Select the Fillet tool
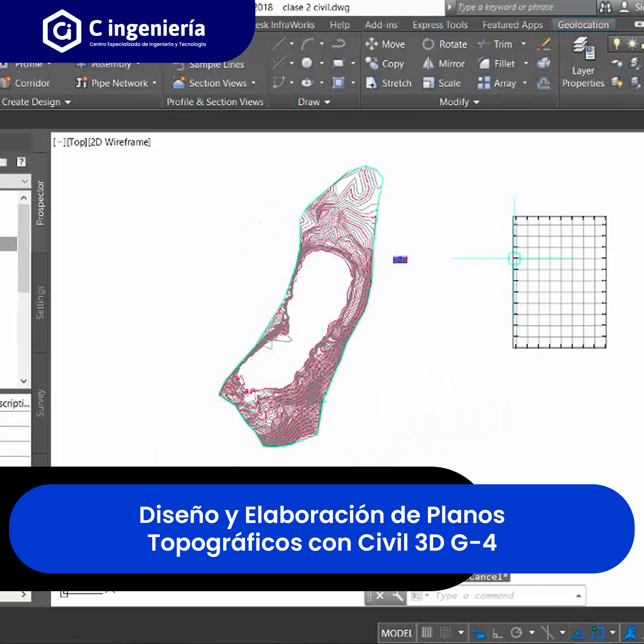This screenshot has width=644, height=644. [497, 63]
